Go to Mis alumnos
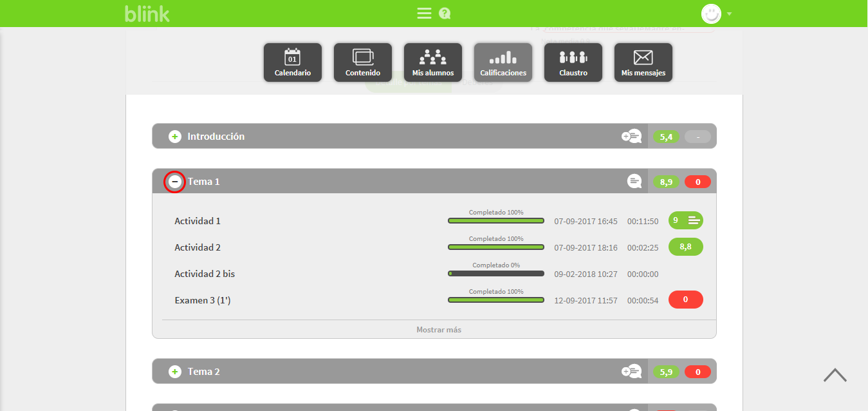Image resolution: width=868 pixels, height=411 pixels. click(432, 62)
